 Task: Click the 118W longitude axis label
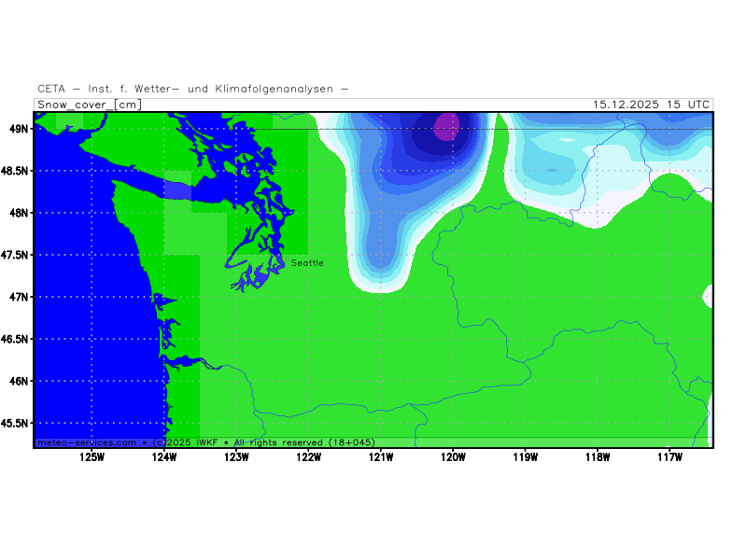click(x=598, y=456)
